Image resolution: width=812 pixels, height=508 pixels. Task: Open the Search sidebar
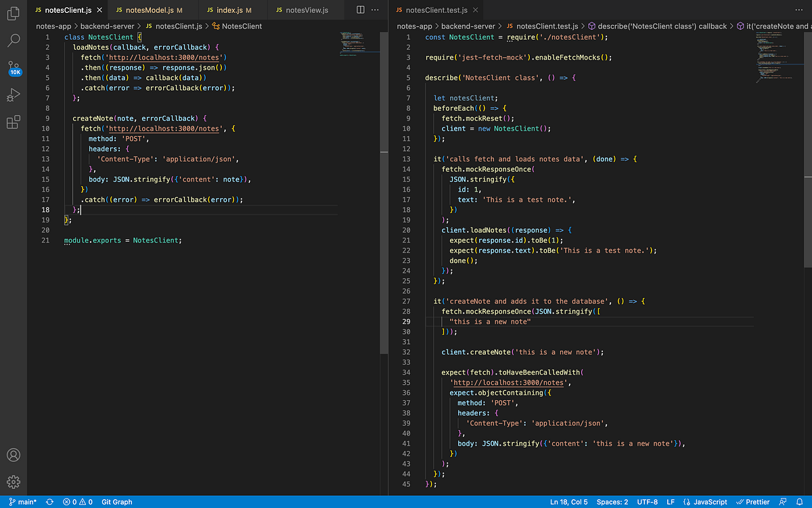[x=12, y=41]
